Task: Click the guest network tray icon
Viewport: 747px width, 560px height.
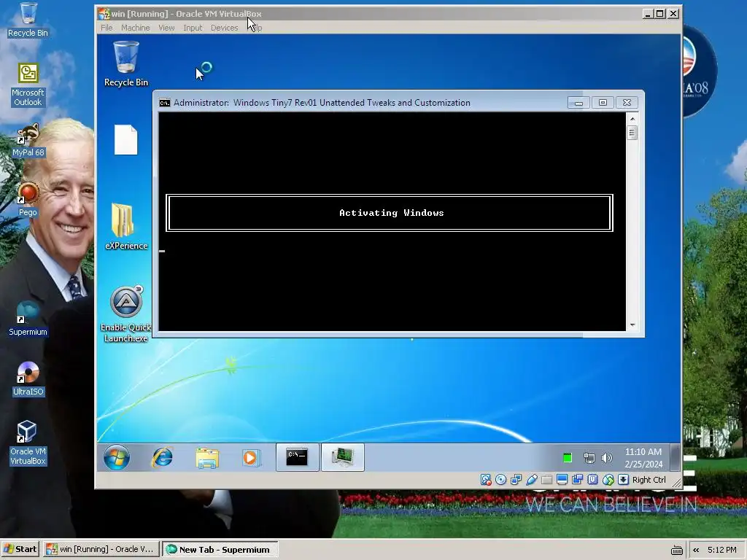Action: tap(589, 458)
